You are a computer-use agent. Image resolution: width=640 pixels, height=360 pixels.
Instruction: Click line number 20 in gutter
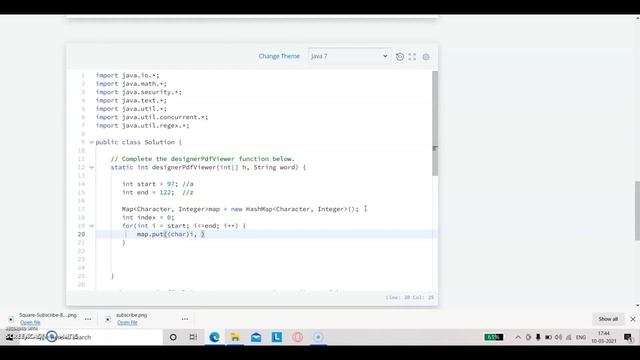coord(81,234)
